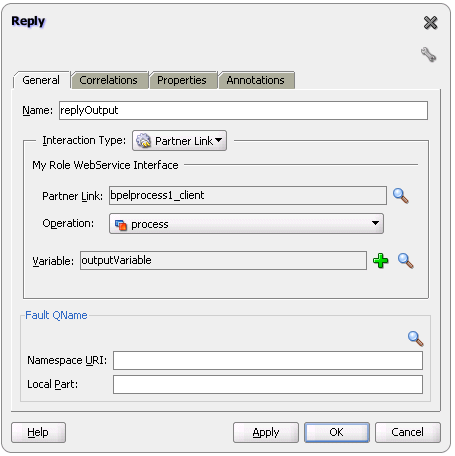
Task: Switch to the General tab
Action: coord(41,80)
